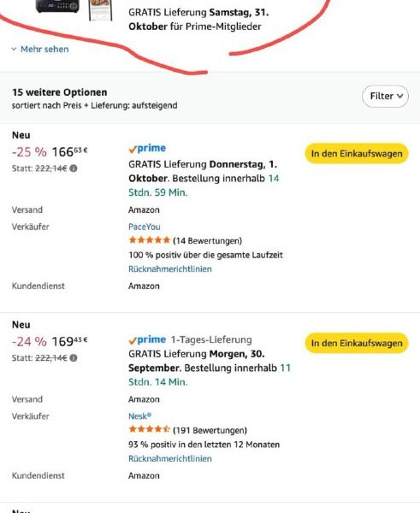Click PaceYou's five-star rating
The height and width of the screenshot is (513, 420).
pos(150,240)
